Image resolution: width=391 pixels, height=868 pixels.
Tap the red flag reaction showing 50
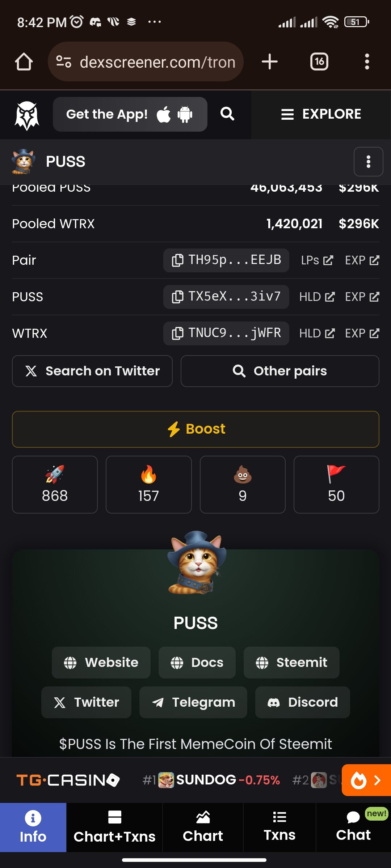click(x=336, y=485)
